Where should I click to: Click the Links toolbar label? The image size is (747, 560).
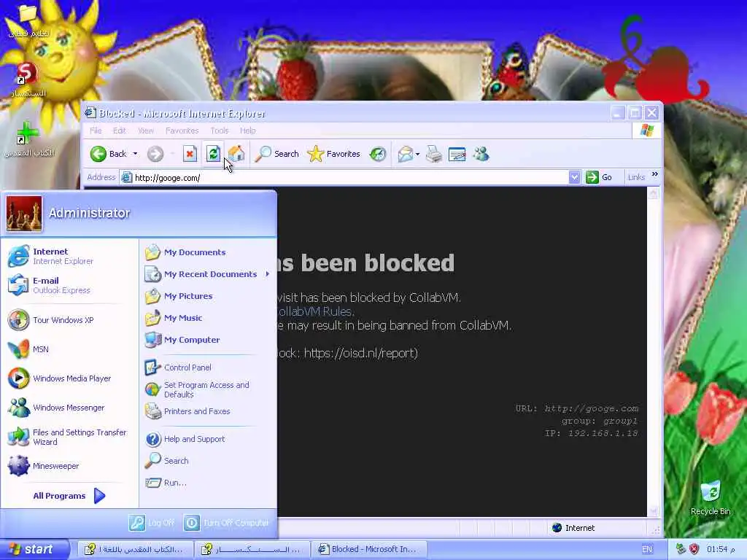point(636,177)
